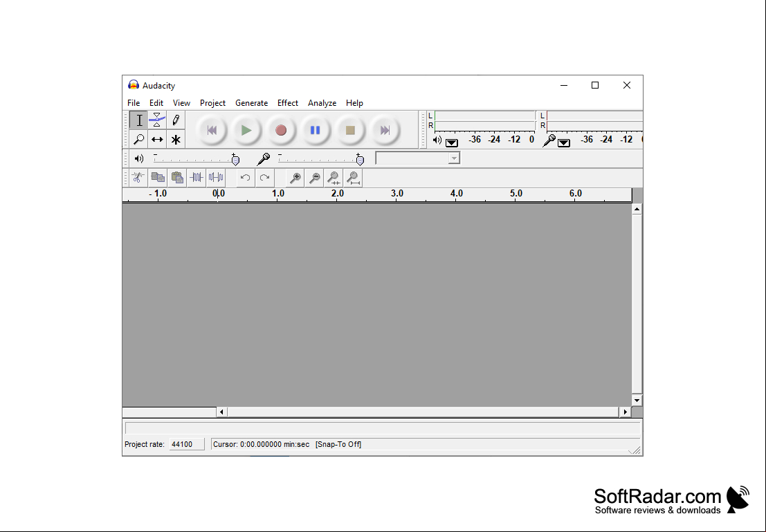Click Trim outside selection icon

point(197,178)
